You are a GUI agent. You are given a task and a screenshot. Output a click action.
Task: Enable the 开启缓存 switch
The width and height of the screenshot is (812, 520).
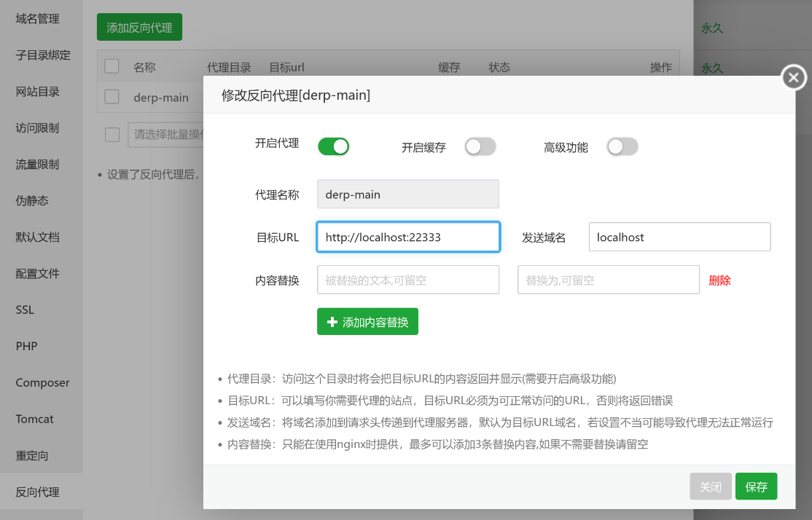click(480, 146)
